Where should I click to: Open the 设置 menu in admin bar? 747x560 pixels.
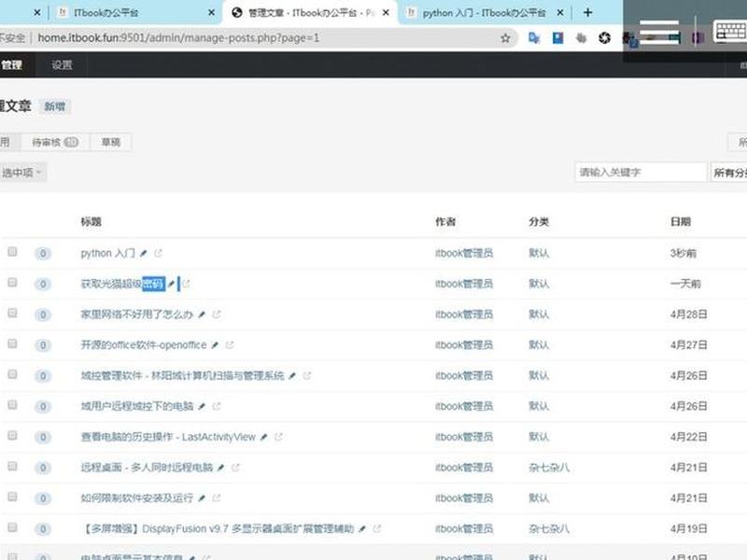point(62,64)
